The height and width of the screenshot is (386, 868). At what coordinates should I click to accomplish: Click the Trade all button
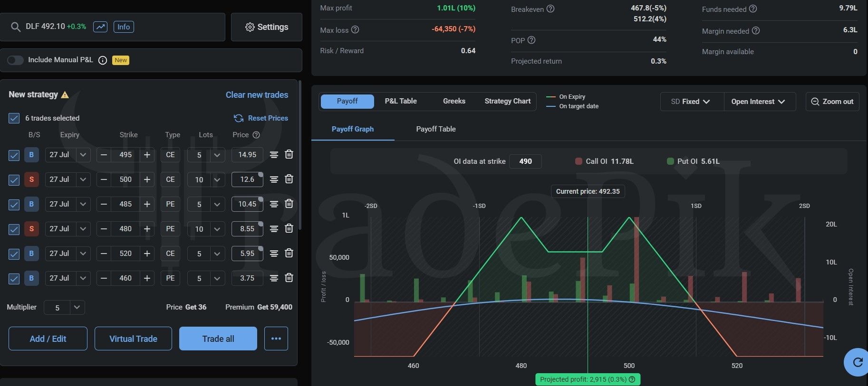click(x=218, y=339)
